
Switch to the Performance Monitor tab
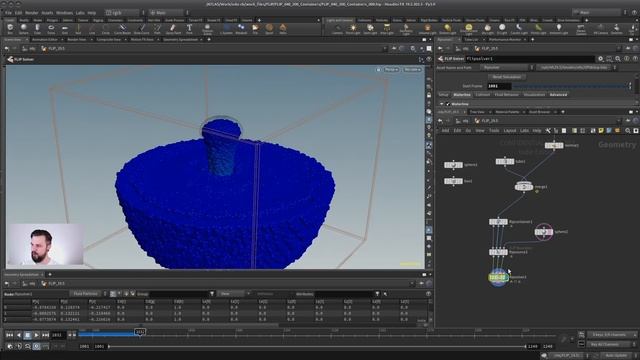pyautogui.click(x=504, y=40)
